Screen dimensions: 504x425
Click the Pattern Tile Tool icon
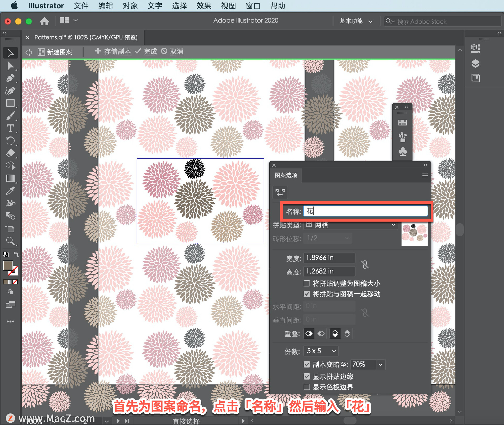tap(280, 192)
